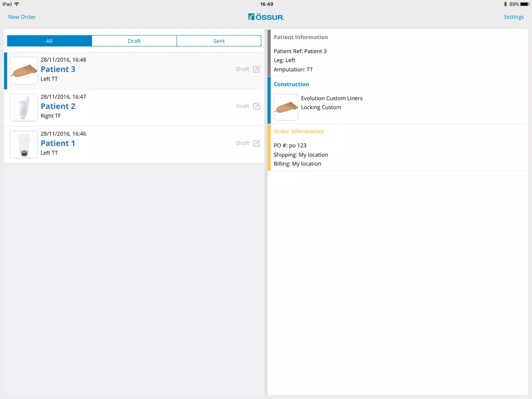This screenshot has height=399, width=532.
Task: Open the Patient 2 socket thumbnail
Action: 24,108
